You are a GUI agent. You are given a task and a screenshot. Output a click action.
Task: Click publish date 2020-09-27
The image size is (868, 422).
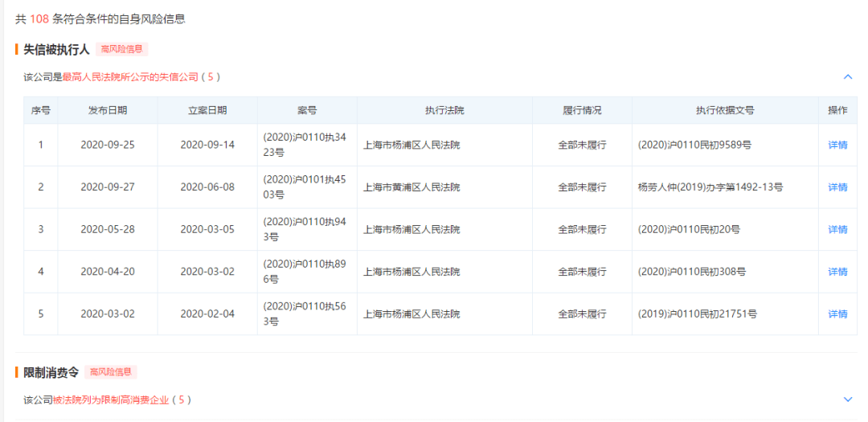click(108, 187)
